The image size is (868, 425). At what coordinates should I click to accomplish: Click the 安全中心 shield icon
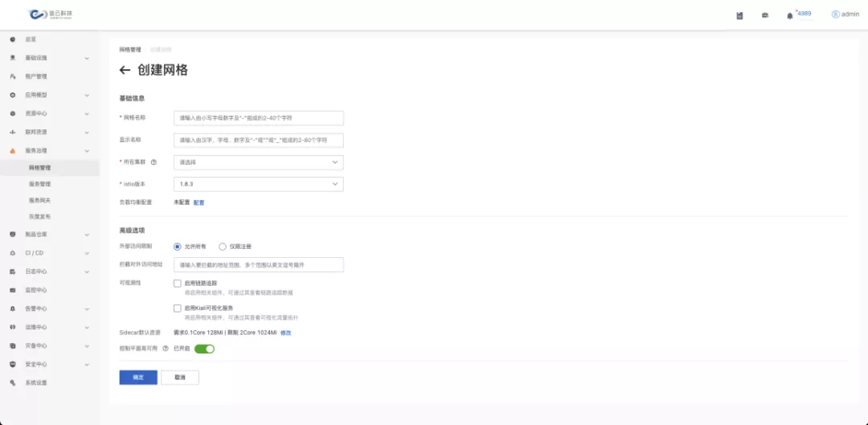(12, 364)
